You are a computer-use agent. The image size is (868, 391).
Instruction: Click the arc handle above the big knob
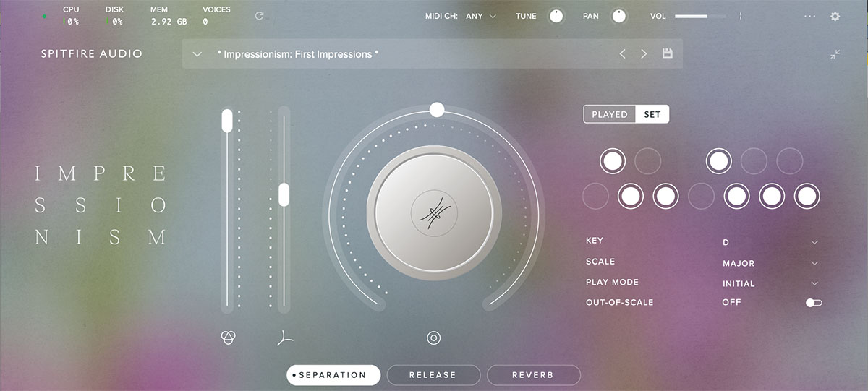tap(436, 110)
